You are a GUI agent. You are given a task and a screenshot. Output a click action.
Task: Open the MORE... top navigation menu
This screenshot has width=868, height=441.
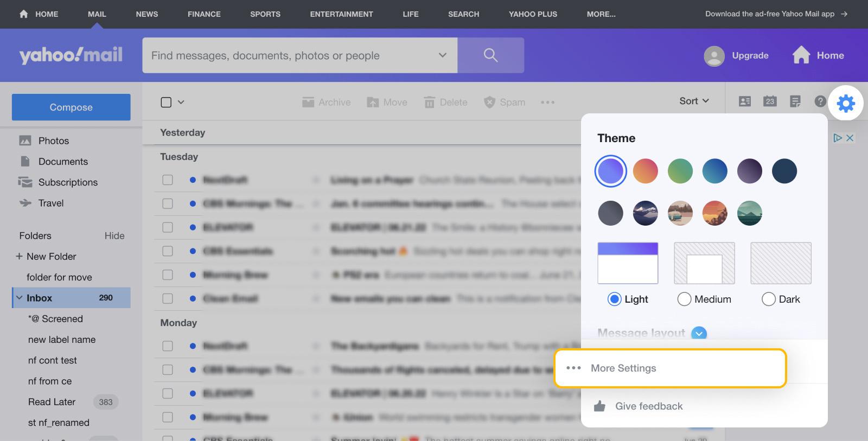click(x=601, y=14)
